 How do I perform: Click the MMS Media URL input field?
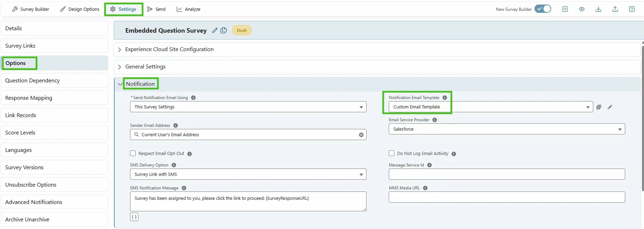[x=507, y=197]
